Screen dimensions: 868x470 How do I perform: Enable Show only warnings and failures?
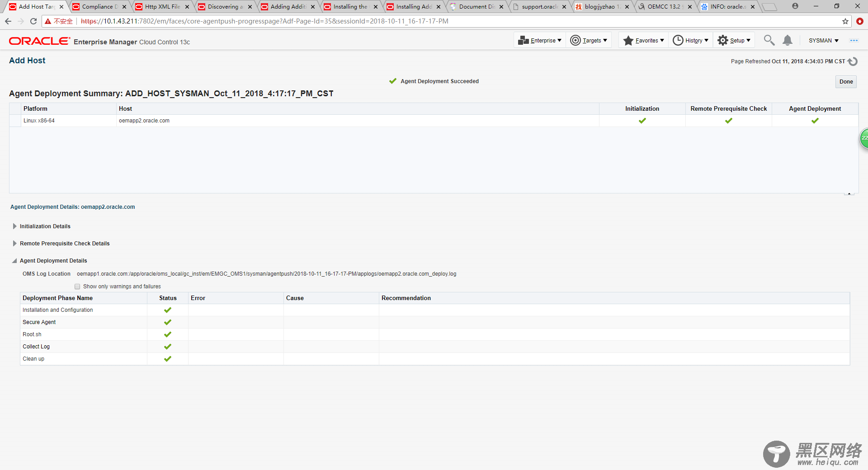point(77,287)
